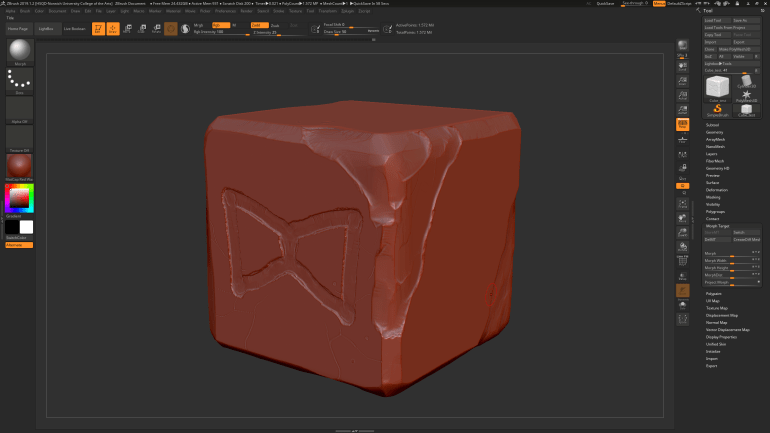The image size is (770, 433).
Task: Toggle the Zadd button
Action: tap(259, 25)
